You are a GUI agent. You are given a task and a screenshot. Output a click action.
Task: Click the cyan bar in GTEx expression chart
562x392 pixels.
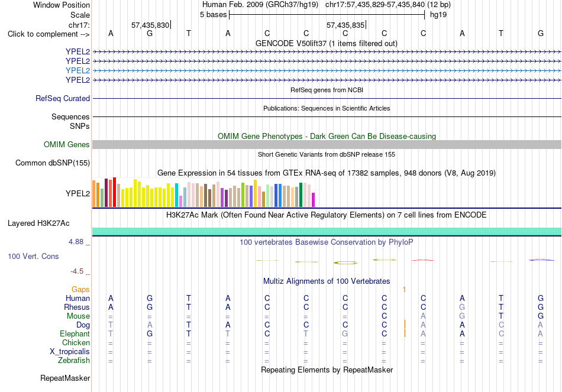tap(177, 195)
